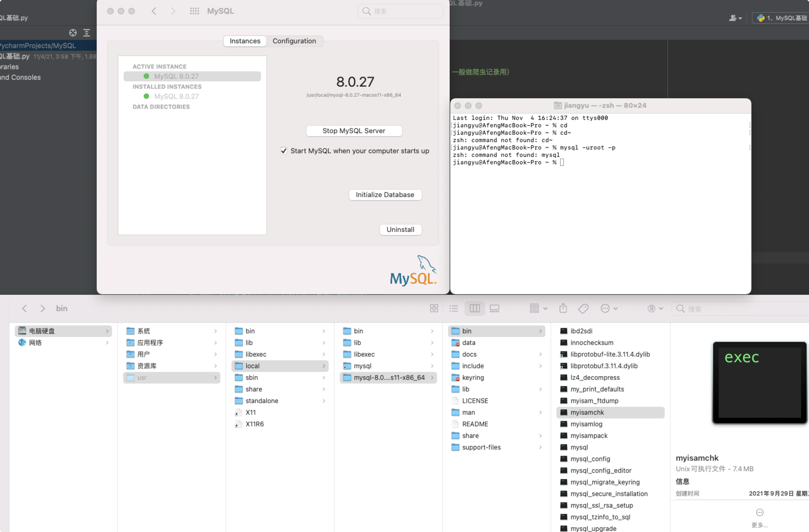Expand the docs folder chevron
Viewport: 809px width, 532px height.
pyautogui.click(x=541, y=354)
